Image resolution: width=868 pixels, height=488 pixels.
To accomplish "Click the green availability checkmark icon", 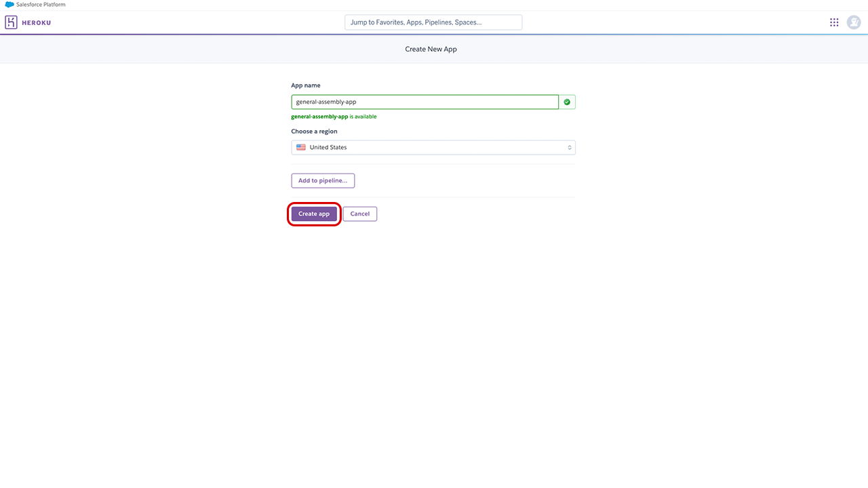I will pos(567,102).
